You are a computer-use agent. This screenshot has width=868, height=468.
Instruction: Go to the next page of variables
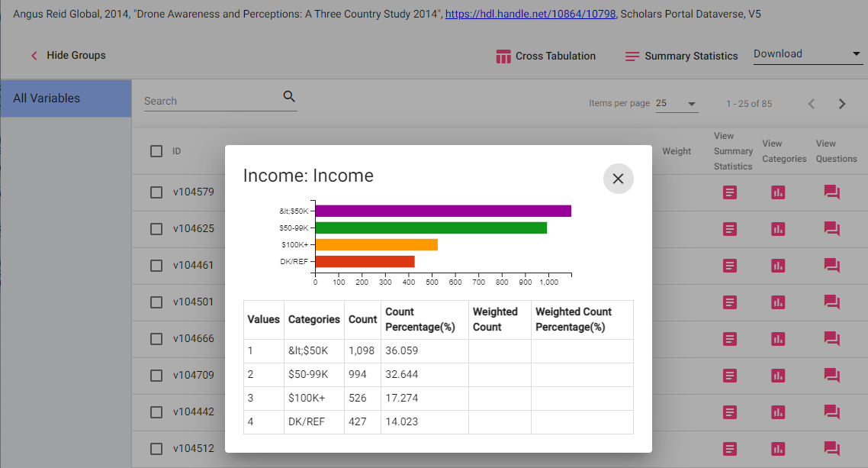click(x=842, y=103)
